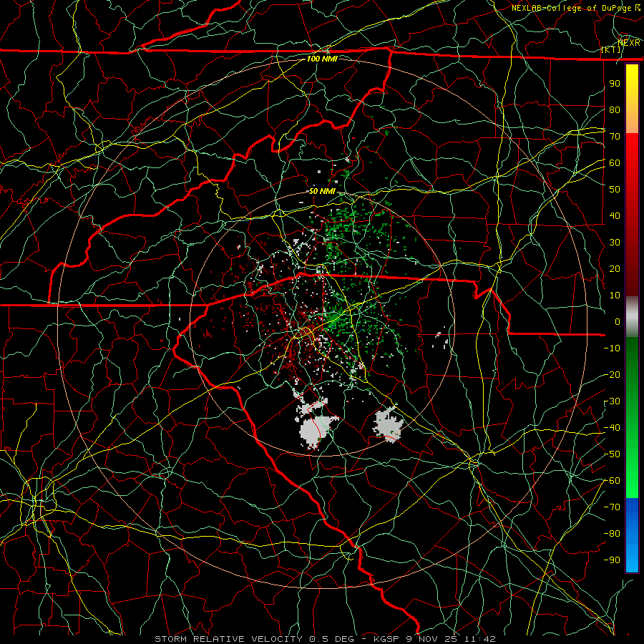
Task: Click the 0 value on velocity scale
Action: (617, 322)
